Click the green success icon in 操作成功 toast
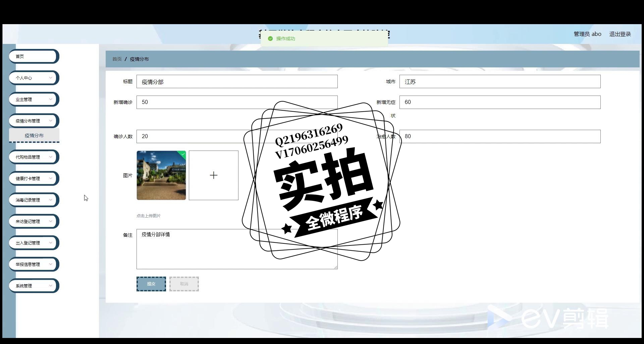Viewport: 644px width, 344px height. click(x=270, y=39)
